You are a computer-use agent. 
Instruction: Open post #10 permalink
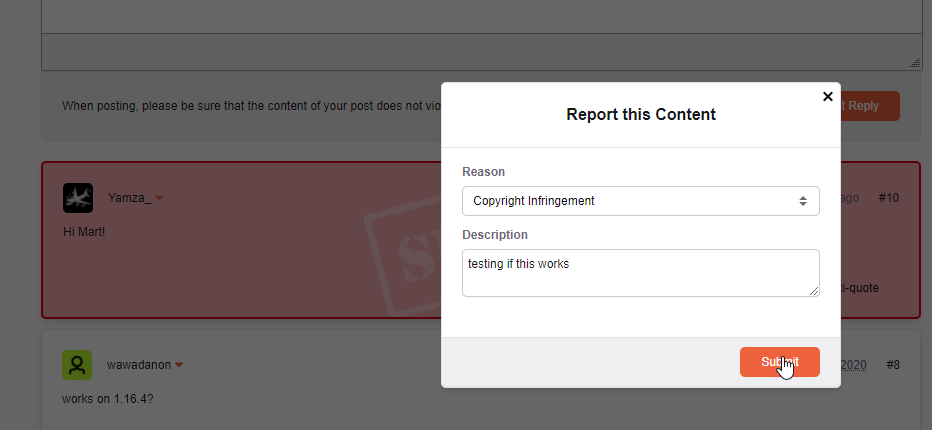click(889, 198)
